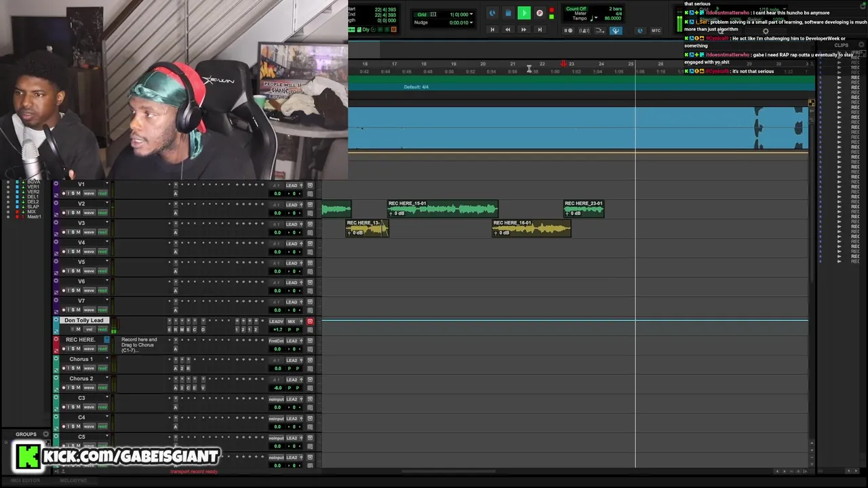Toggle the Metronome click button

coord(584,30)
